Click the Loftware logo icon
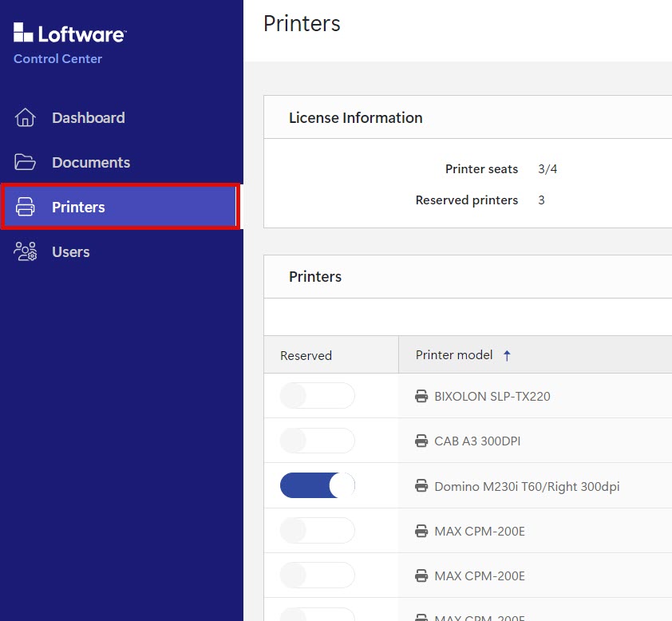The width and height of the screenshot is (672, 621). pos(24,33)
